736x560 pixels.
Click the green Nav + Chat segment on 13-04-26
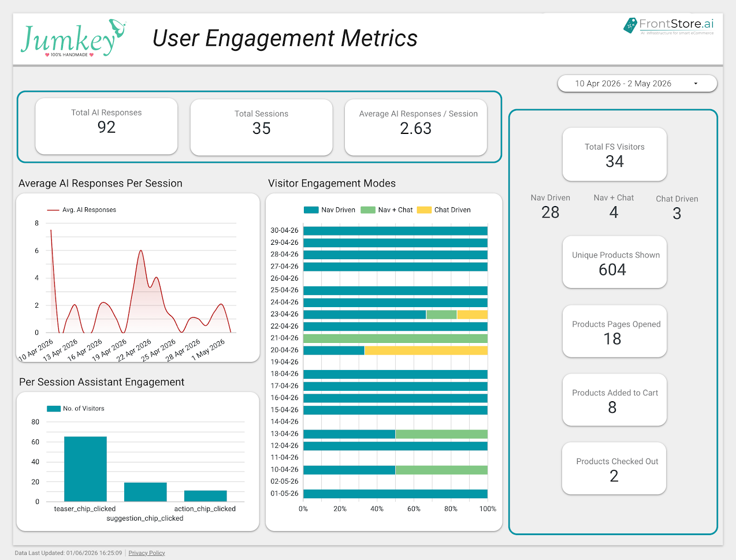coord(441,434)
